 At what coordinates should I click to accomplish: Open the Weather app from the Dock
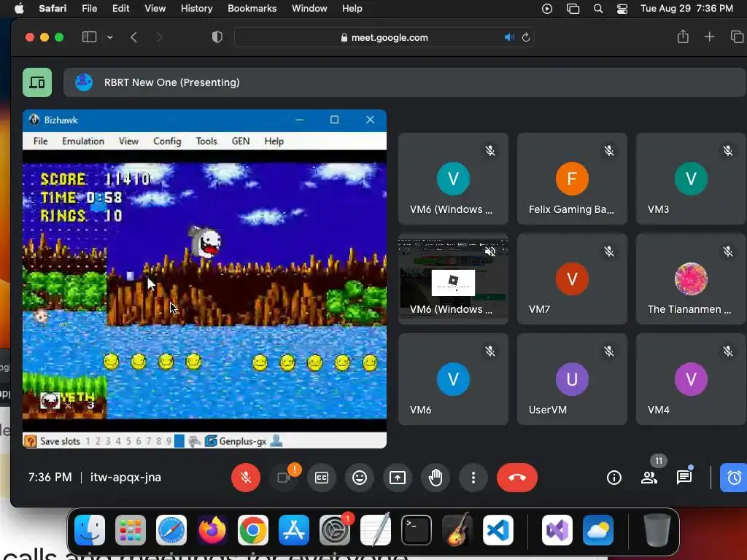coord(598,530)
